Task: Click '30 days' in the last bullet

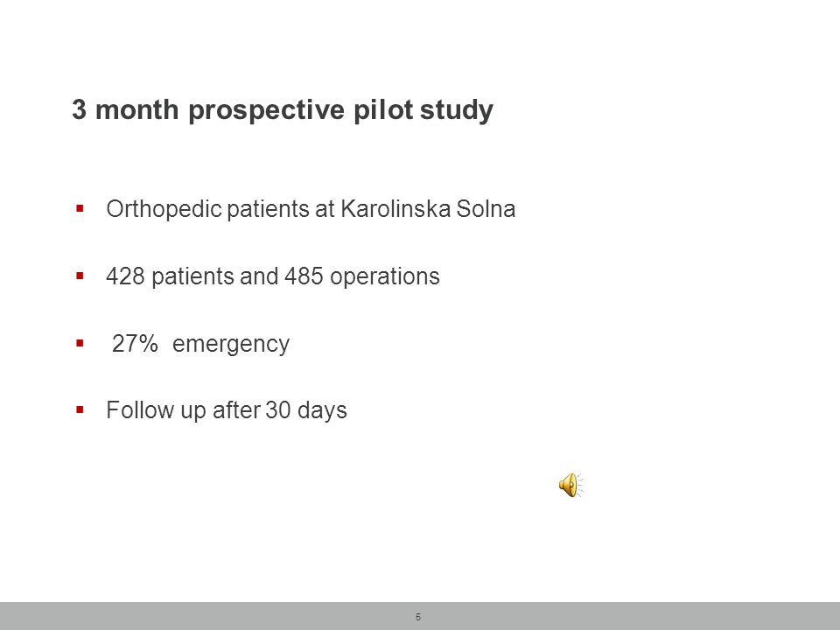Action: click(306, 411)
